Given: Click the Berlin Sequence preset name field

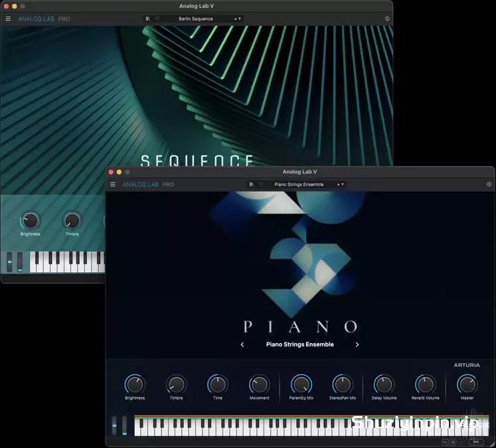Looking at the screenshot, I should [196, 19].
